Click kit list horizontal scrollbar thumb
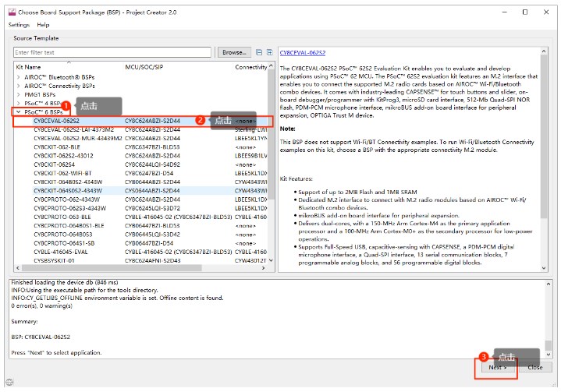This screenshot has width=561, height=392. pyautogui.click(x=112, y=267)
